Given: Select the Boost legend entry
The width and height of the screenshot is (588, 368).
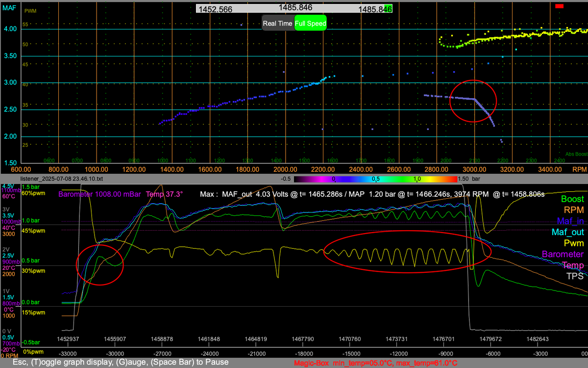Looking at the screenshot, I should tap(572, 199).
